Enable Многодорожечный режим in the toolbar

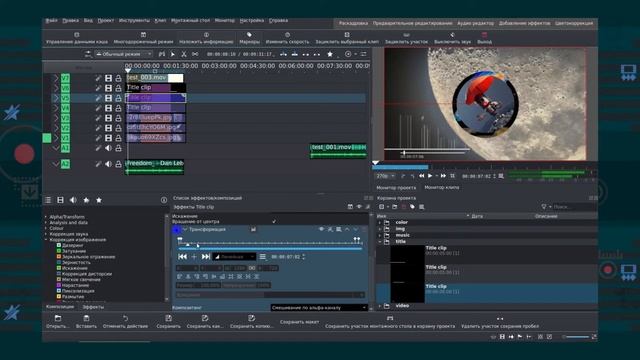pos(143,38)
